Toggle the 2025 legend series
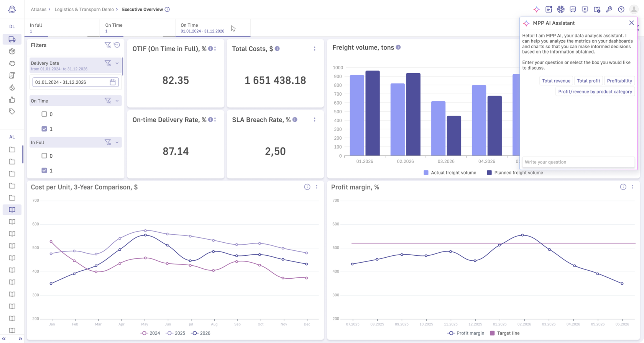Image resolution: width=644 pixels, height=343 pixels. 175,333
